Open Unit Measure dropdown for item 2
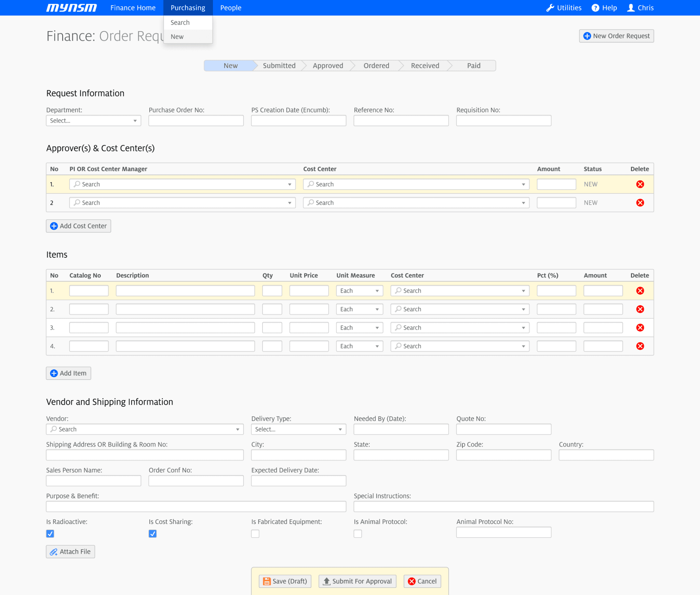The width and height of the screenshot is (700, 595). coord(359,309)
